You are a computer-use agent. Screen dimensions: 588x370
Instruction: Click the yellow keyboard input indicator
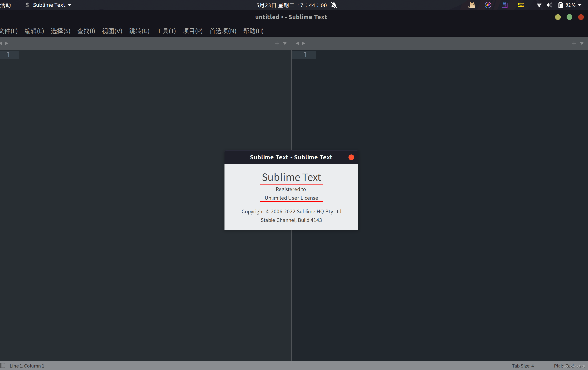pos(521,5)
